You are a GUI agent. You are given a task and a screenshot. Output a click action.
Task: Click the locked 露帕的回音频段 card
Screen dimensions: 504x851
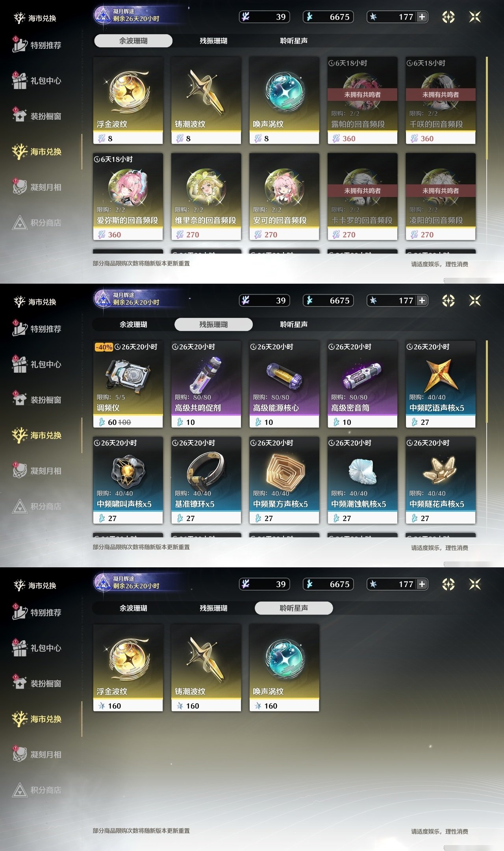pos(362,100)
